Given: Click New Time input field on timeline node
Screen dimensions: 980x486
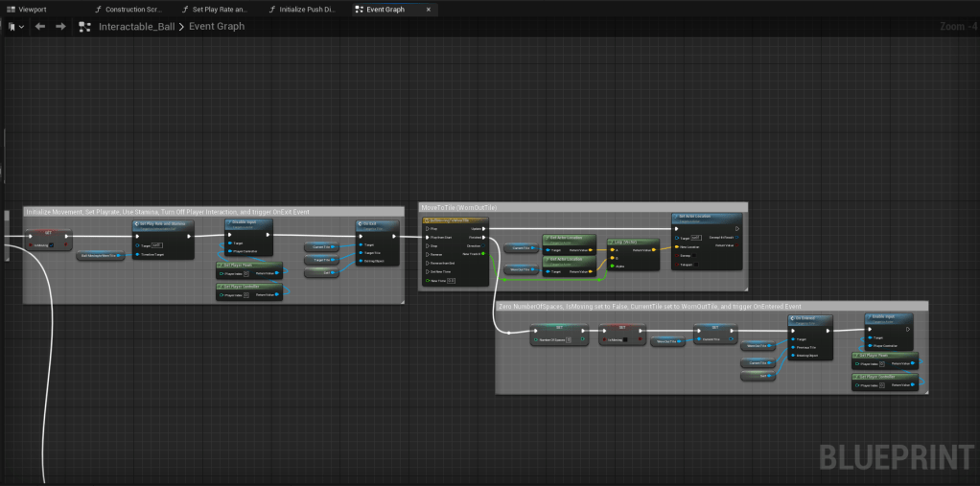Looking at the screenshot, I should (451, 280).
